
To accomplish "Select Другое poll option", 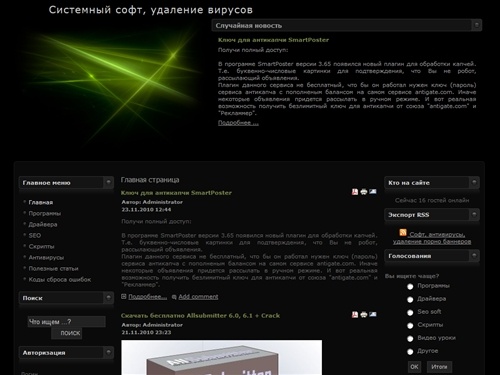I will click(x=410, y=351).
